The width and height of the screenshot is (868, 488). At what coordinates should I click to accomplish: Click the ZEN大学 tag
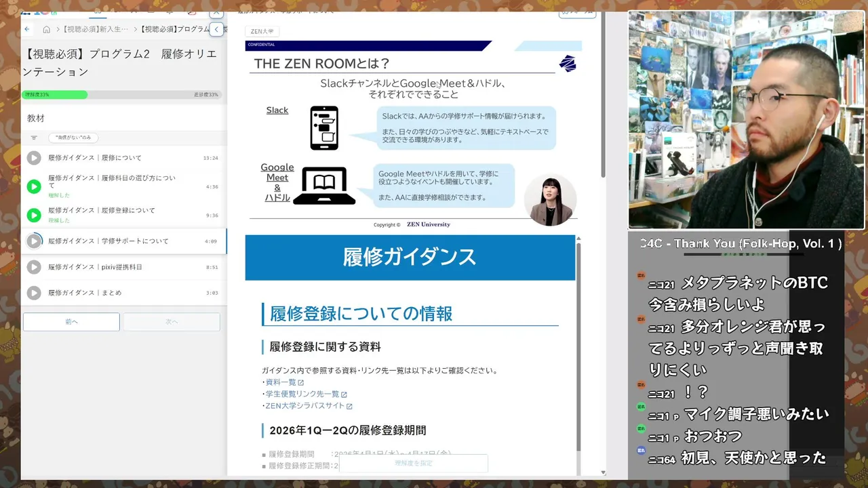pos(262,31)
